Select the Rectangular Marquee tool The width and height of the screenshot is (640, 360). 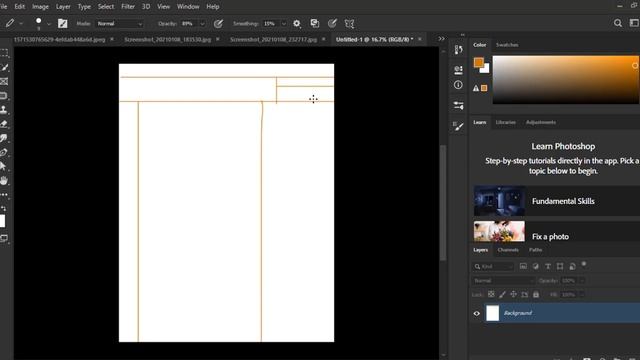(x=4, y=53)
